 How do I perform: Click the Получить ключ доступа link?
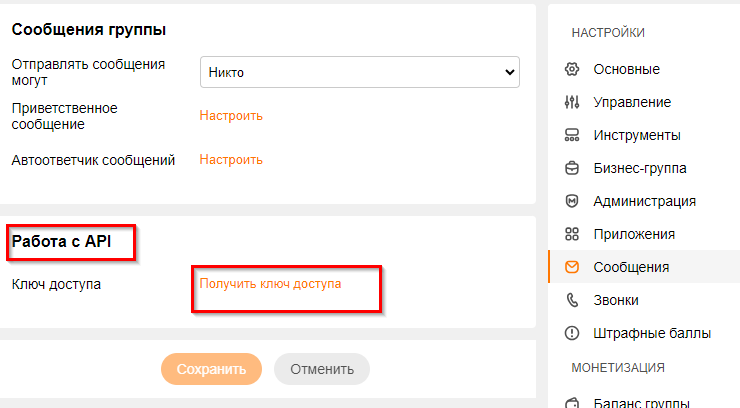pyautogui.click(x=270, y=284)
